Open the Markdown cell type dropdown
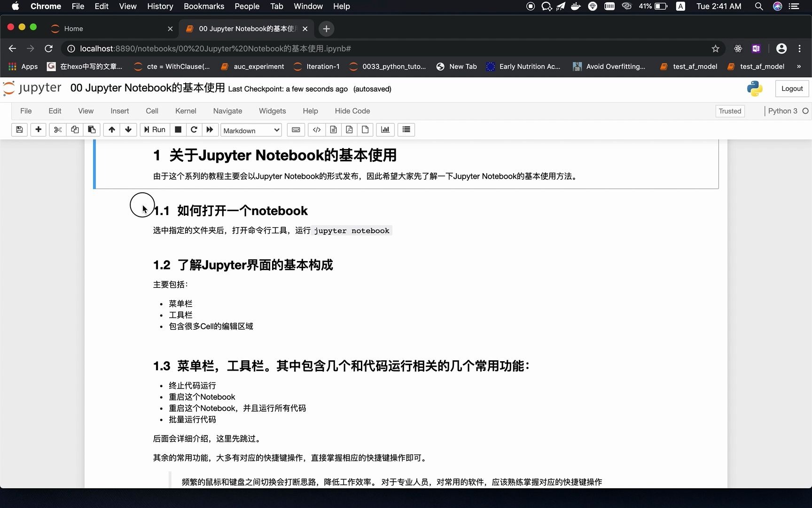 coord(250,130)
